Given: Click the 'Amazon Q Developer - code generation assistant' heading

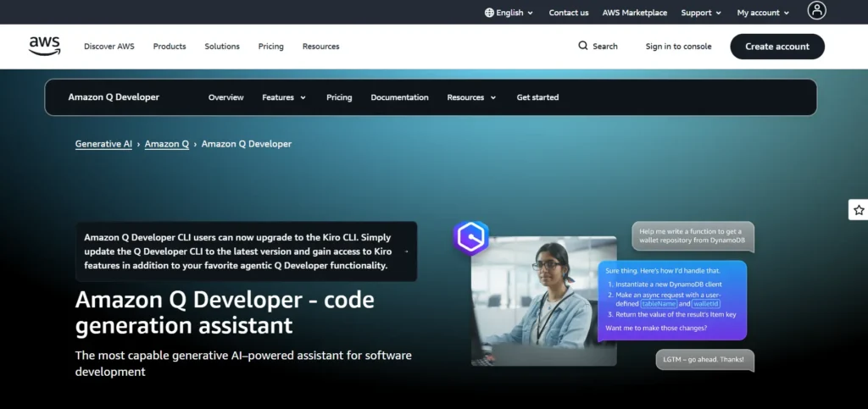Looking at the screenshot, I should (x=225, y=312).
